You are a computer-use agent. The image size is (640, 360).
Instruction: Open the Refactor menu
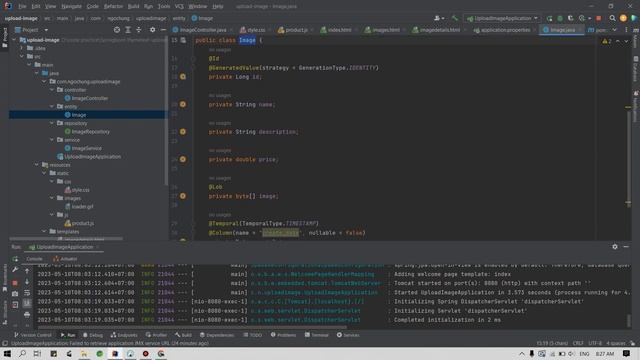click(113, 7)
